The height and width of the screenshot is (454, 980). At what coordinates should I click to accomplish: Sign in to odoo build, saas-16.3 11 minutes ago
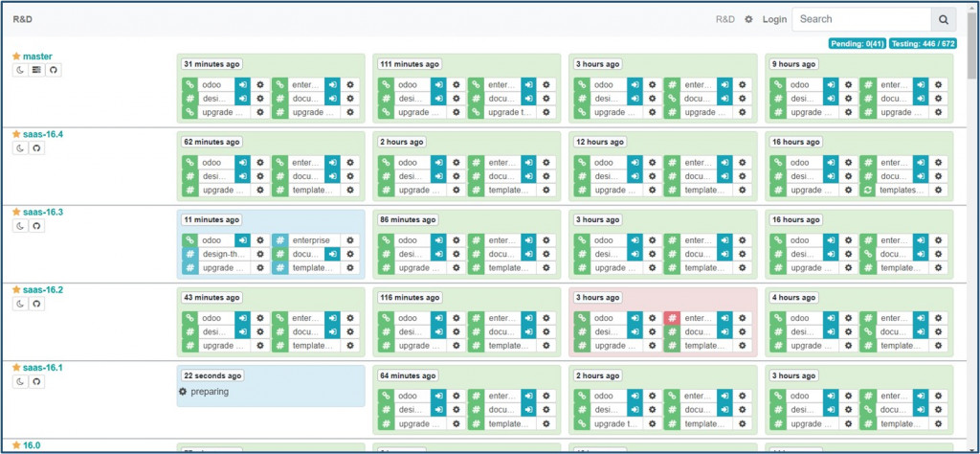[x=242, y=240]
